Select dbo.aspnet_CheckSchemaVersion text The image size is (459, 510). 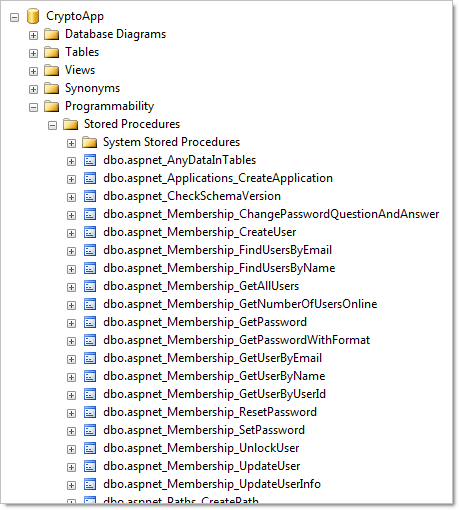[192, 196]
